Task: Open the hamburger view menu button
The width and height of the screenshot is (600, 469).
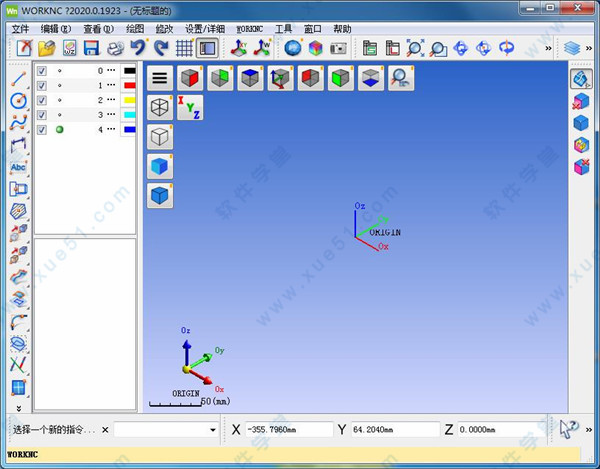Action: (160, 78)
